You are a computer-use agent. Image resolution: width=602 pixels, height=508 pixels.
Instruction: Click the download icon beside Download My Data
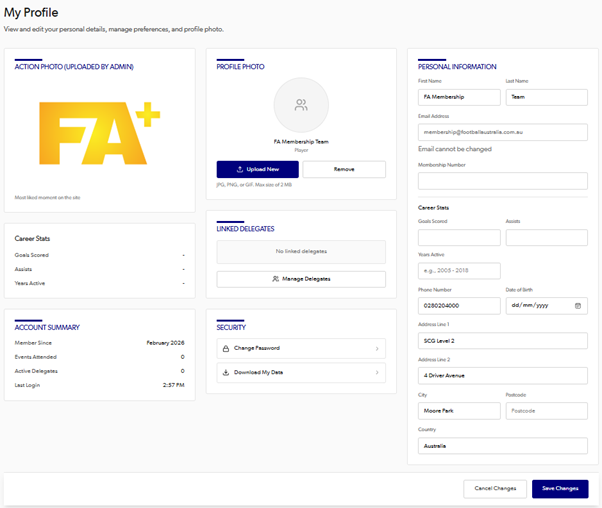(226, 372)
